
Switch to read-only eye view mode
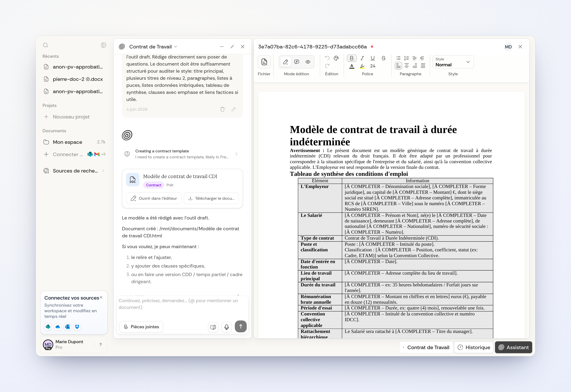click(x=308, y=62)
